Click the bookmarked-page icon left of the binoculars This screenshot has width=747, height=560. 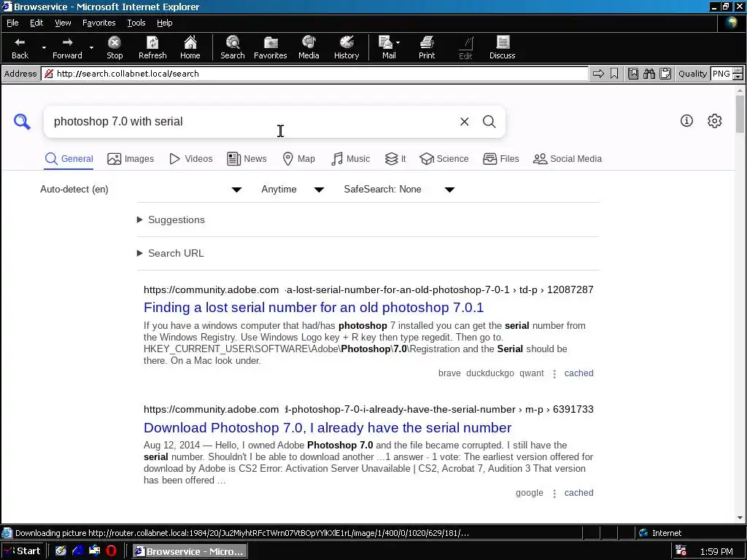tap(633, 74)
